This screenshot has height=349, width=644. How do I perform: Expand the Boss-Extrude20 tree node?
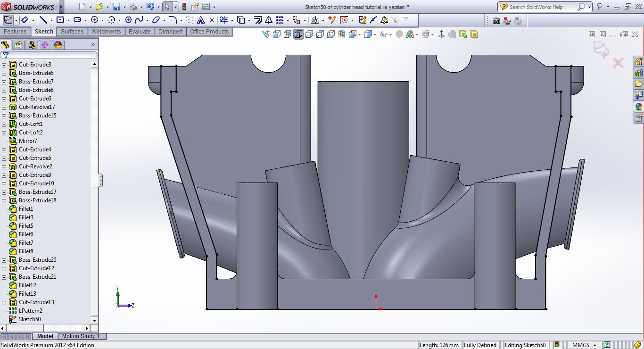[x=4, y=260]
